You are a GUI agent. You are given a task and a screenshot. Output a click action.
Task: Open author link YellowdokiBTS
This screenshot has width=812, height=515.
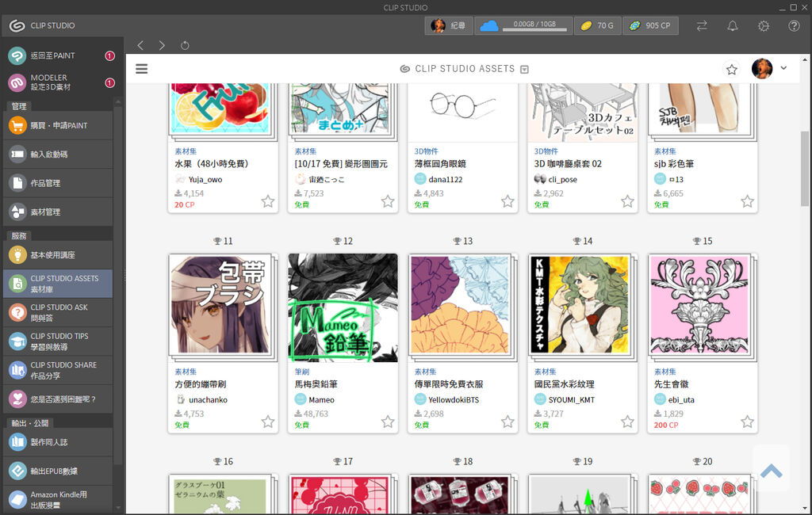[x=454, y=399]
